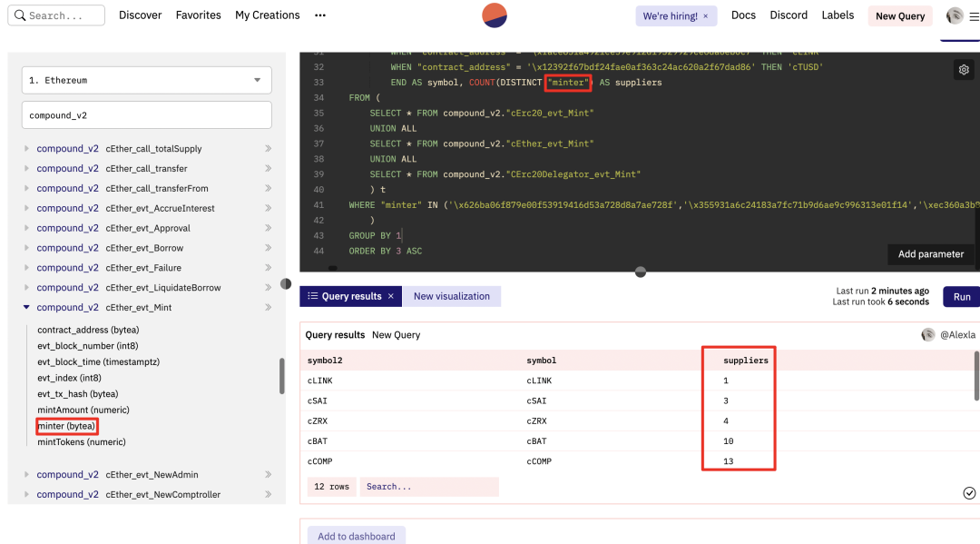Insert cEther_evt_AccrueInterest table via double-arrow
980x544 pixels.
268,208
